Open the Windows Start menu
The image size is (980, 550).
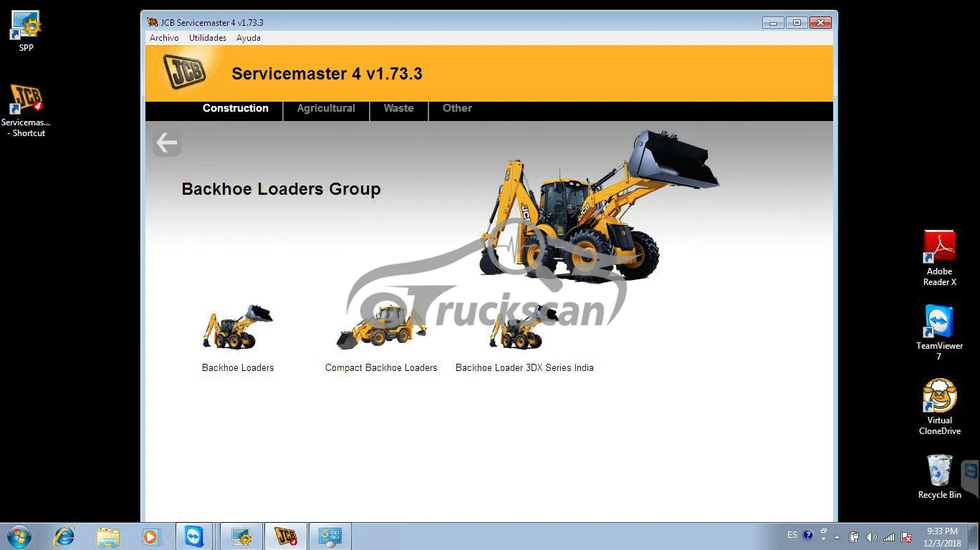(19, 536)
